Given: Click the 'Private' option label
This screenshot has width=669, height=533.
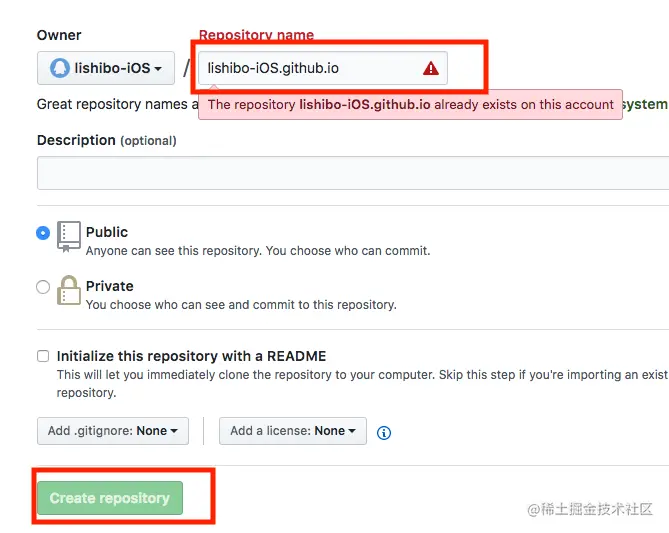Looking at the screenshot, I should click(x=110, y=286).
